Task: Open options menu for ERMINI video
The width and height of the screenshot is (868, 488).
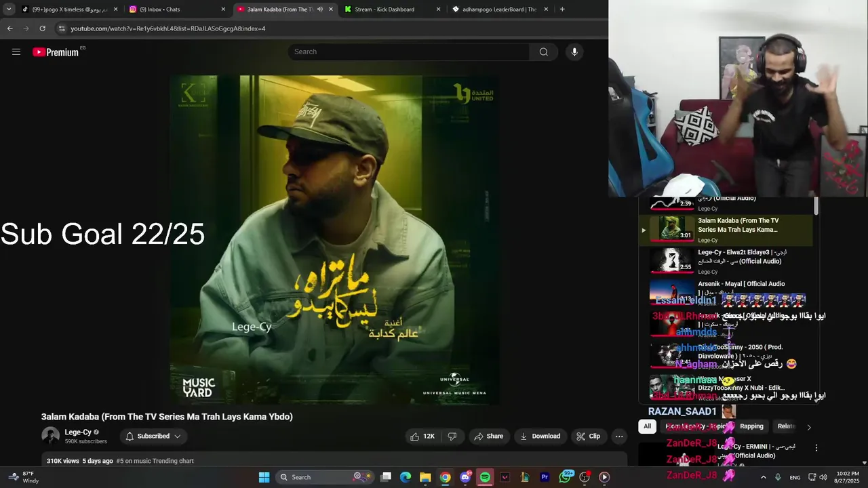Action: pyautogui.click(x=816, y=448)
